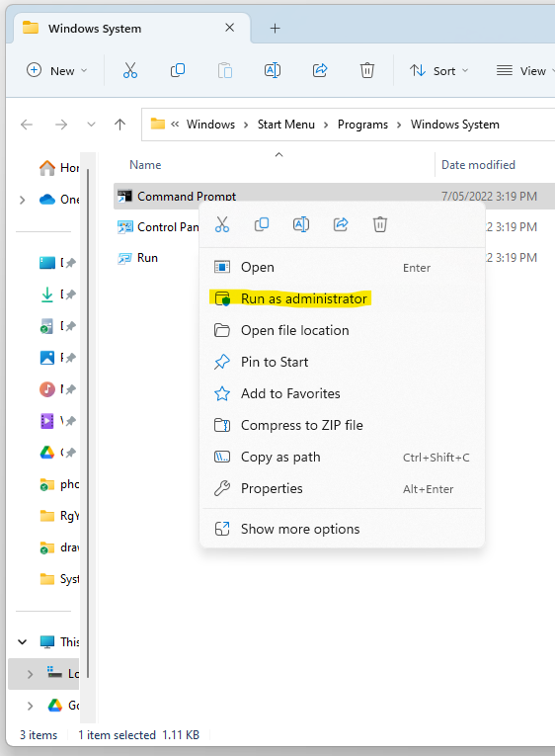The height and width of the screenshot is (756, 555).
Task: Click the Cut icon in the top toolbar
Action: [x=130, y=70]
